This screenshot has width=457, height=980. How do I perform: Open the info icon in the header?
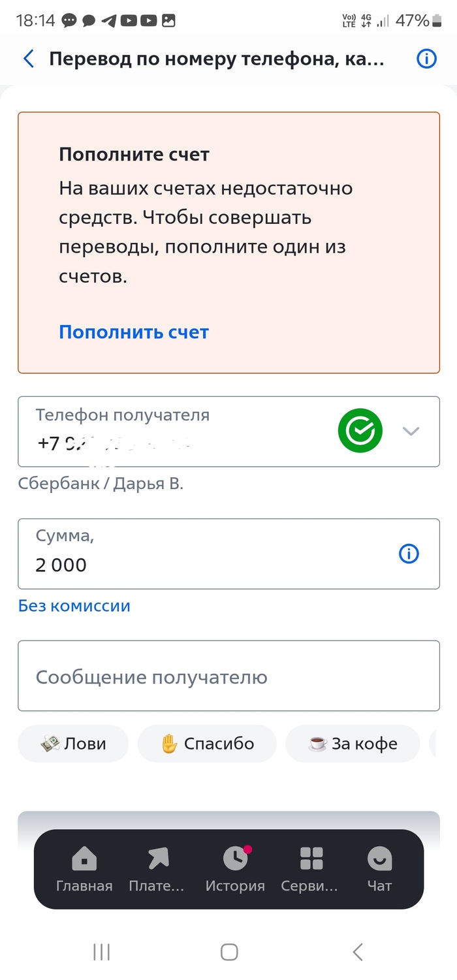[x=426, y=59]
